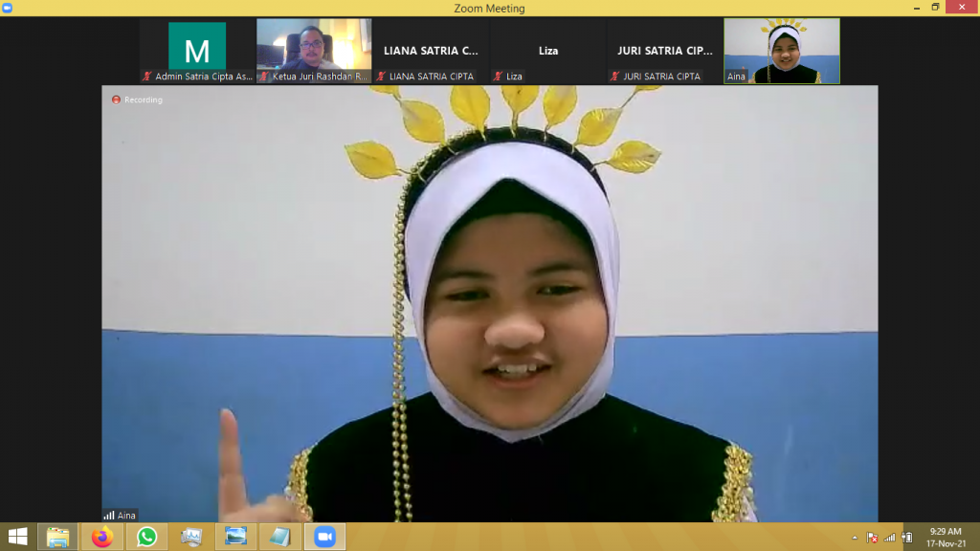This screenshot has height=551, width=980.
Task: Open WhatsApp from the taskbar
Action: (145, 537)
